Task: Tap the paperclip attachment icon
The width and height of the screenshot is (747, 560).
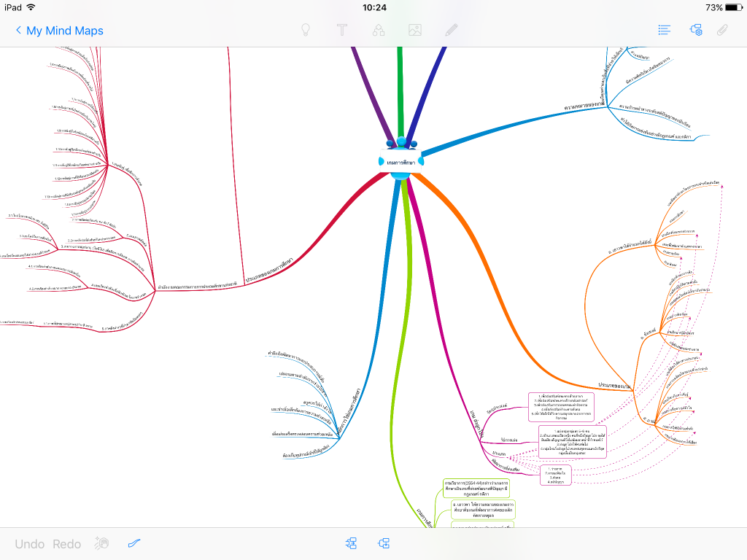Action: click(723, 31)
